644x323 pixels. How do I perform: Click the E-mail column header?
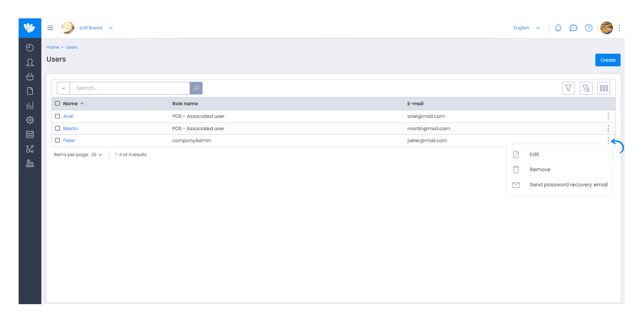[x=415, y=104]
